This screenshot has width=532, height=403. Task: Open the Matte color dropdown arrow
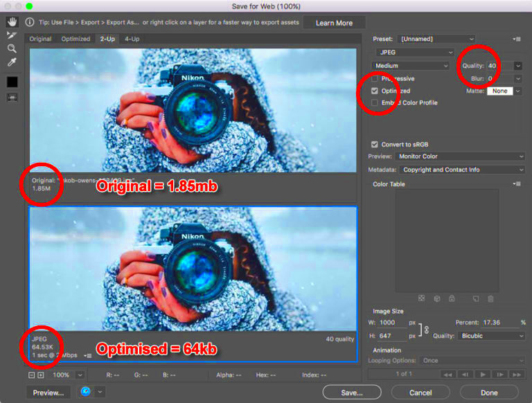pyautogui.click(x=517, y=91)
